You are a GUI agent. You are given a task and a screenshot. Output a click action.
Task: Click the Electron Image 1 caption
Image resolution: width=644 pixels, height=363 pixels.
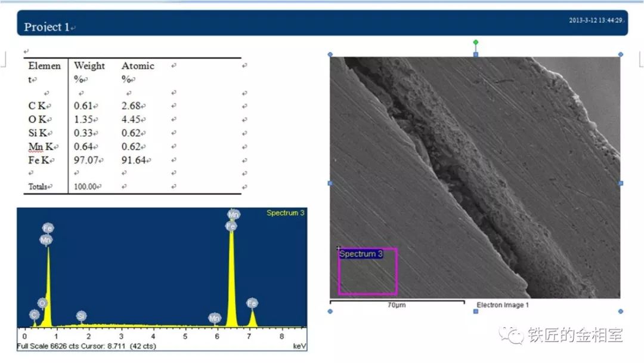coord(502,305)
